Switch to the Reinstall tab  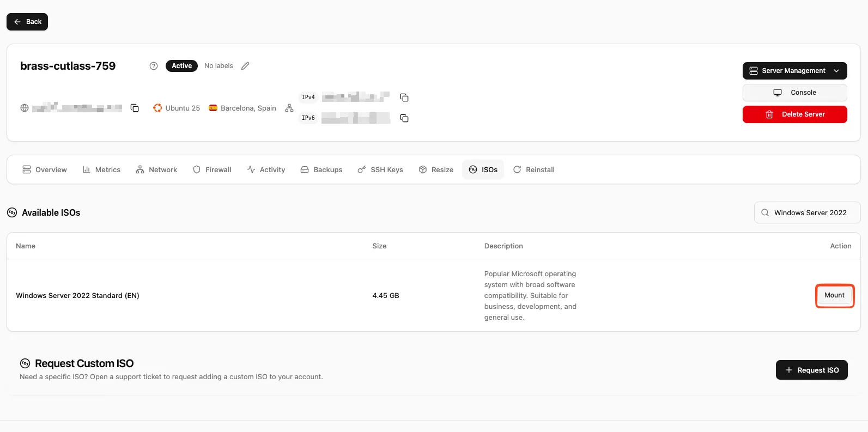coord(534,170)
